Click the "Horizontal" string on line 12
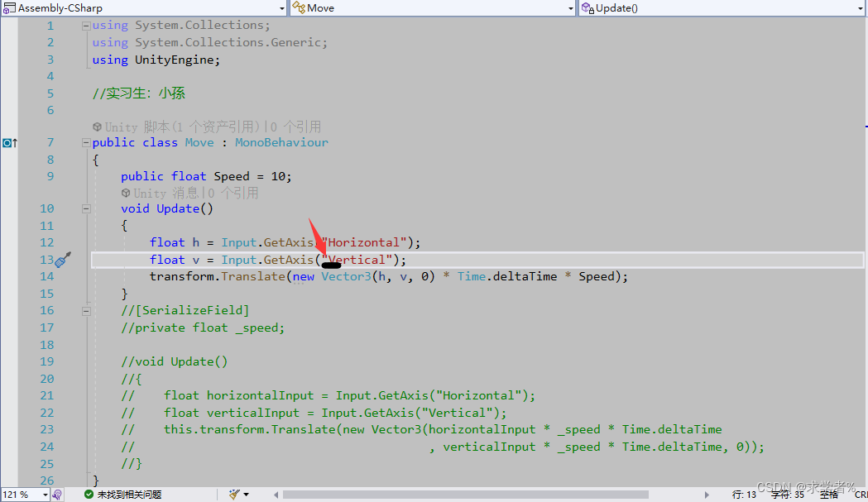Screen dimensions: 868x502 tap(364, 242)
